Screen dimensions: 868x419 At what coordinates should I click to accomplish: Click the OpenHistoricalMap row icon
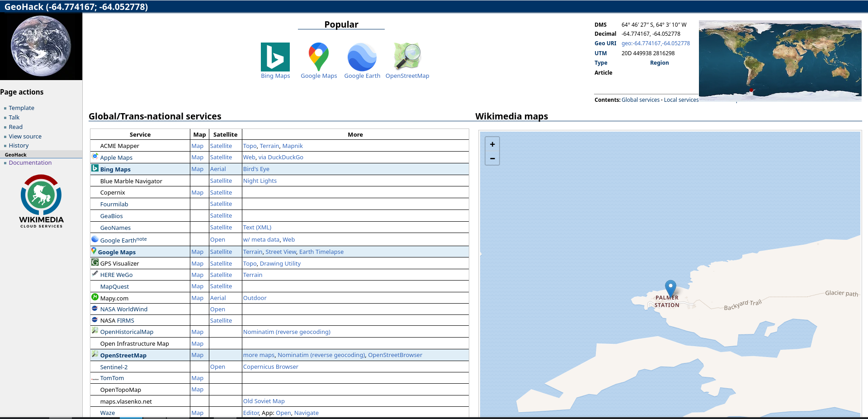[x=95, y=331]
